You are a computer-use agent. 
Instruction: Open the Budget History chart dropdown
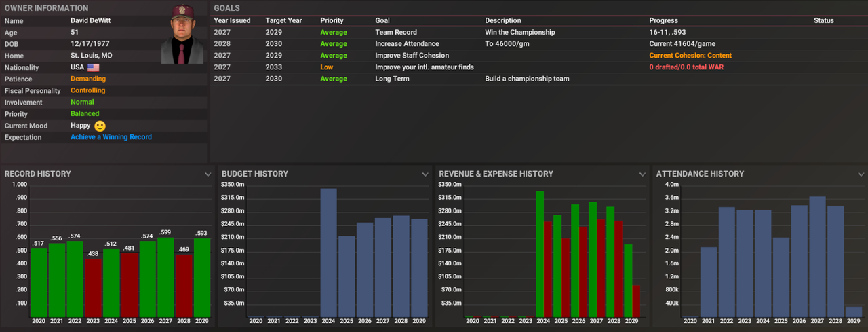tap(425, 174)
